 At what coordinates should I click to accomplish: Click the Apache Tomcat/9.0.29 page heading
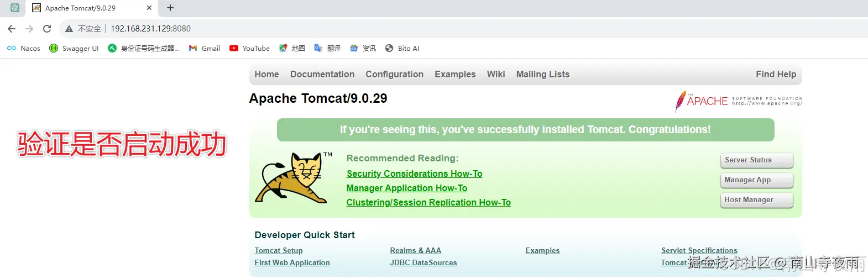tap(318, 98)
